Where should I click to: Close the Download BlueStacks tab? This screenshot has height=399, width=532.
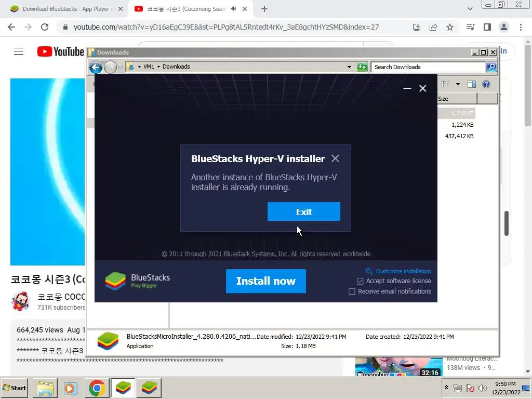[121, 9]
